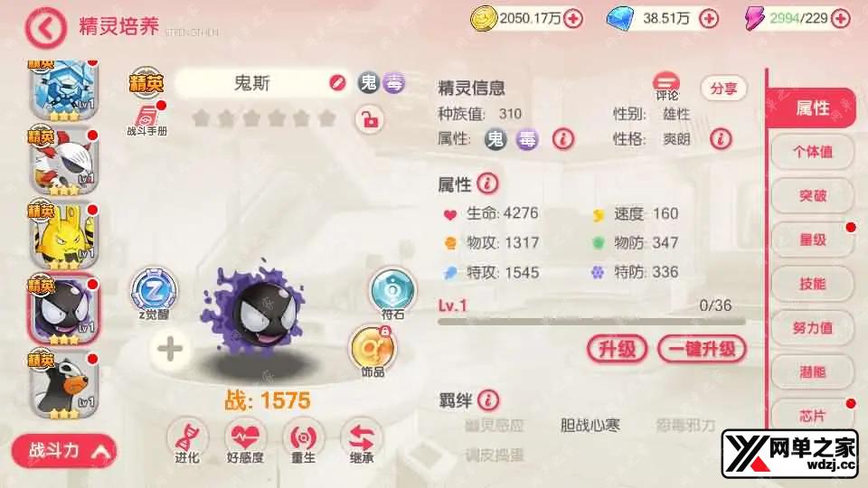The width and height of the screenshot is (868, 488).
Task: Show the 性格 nature info icon
Action: [x=721, y=138]
